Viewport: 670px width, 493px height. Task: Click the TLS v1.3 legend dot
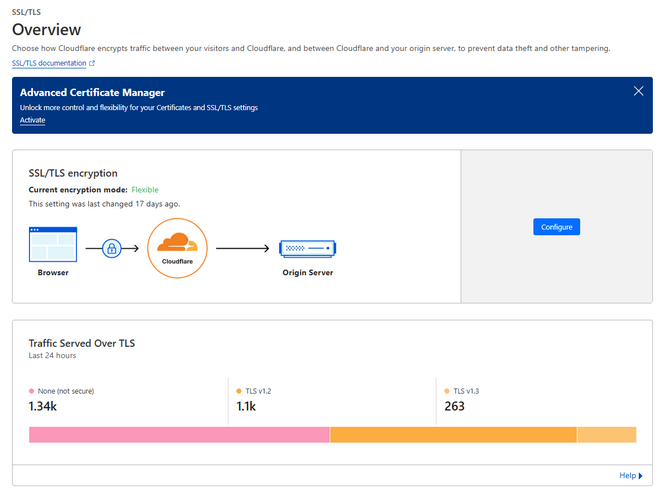(447, 391)
